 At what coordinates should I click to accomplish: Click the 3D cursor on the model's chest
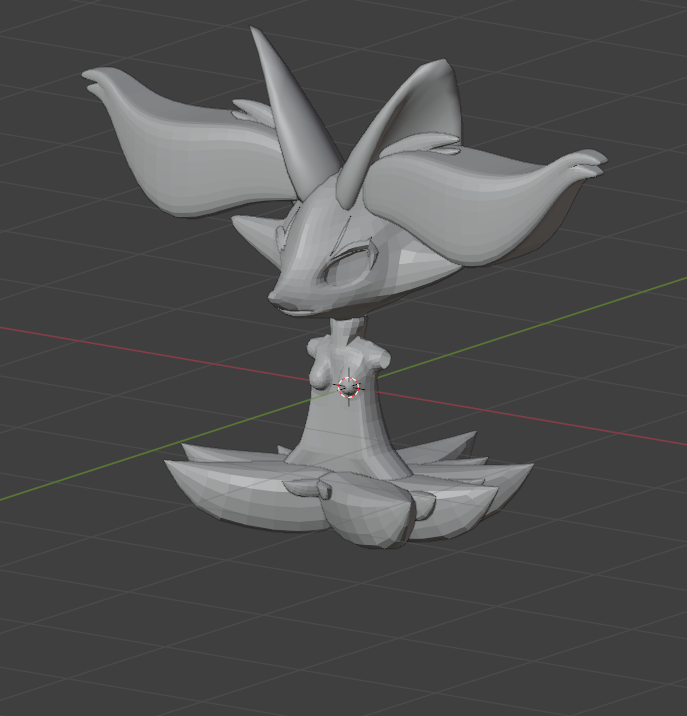(x=349, y=387)
